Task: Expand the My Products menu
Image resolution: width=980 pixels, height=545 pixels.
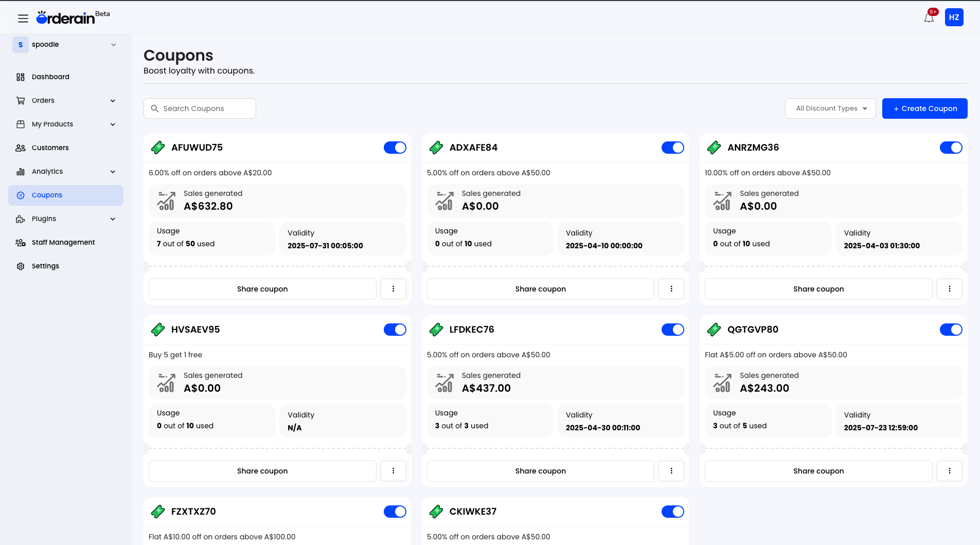Action: (52, 124)
